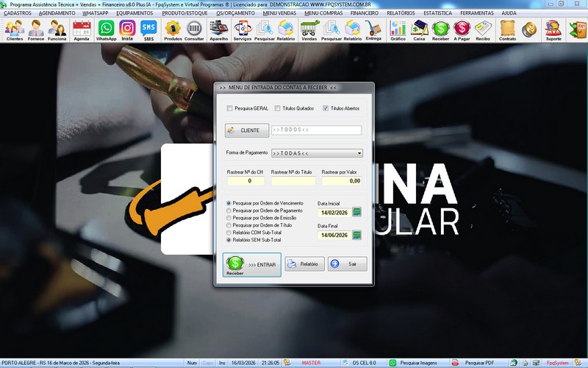The image size is (588, 368).
Task: Open the Gráfico chart icon
Action: pos(398,30)
